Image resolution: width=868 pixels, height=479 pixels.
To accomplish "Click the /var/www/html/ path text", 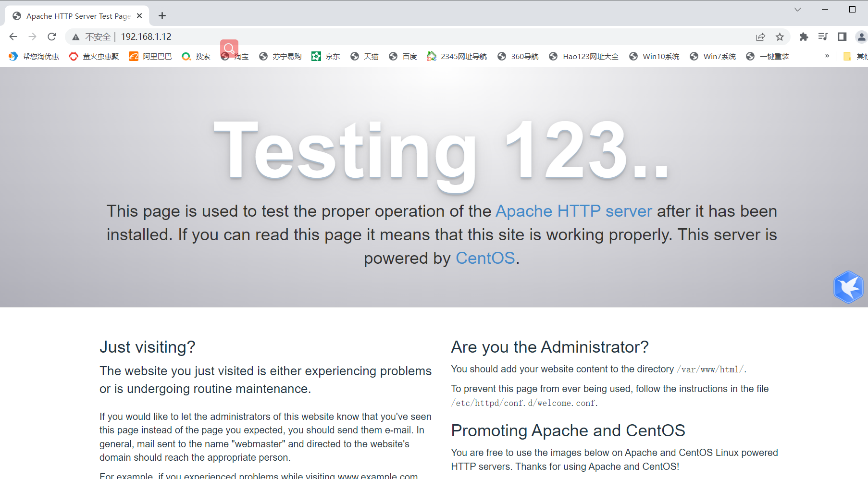I will click(710, 369).
